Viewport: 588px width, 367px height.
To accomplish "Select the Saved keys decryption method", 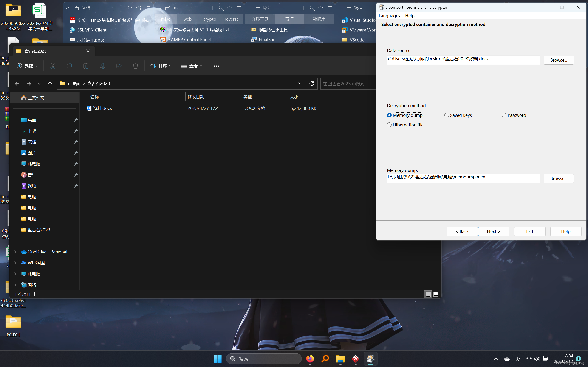I will coord(447,115).
